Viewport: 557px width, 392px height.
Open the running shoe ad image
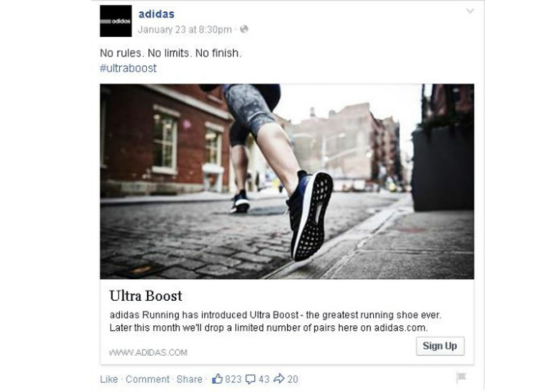[287, 181]
